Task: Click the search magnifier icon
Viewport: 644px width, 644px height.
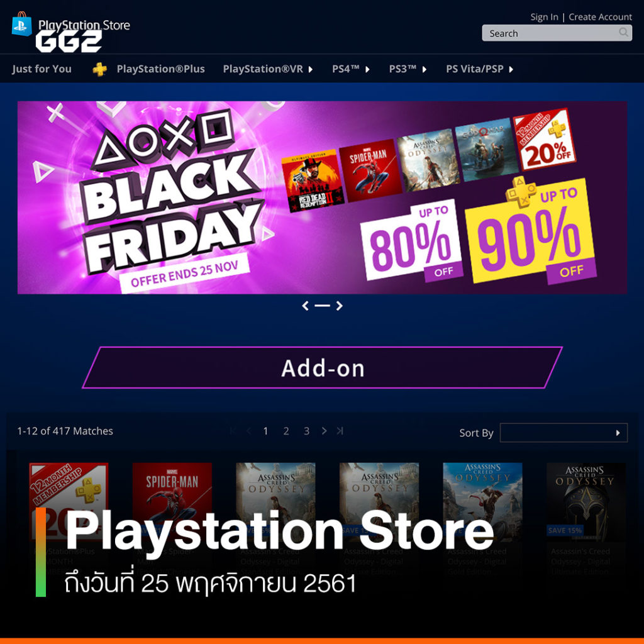Action: tap(623, 33)
